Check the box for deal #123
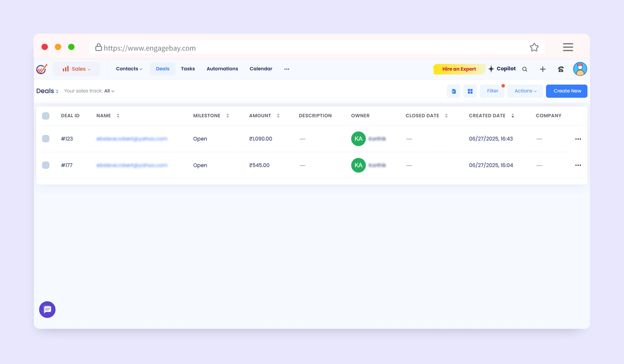 (x=46, y=139)
